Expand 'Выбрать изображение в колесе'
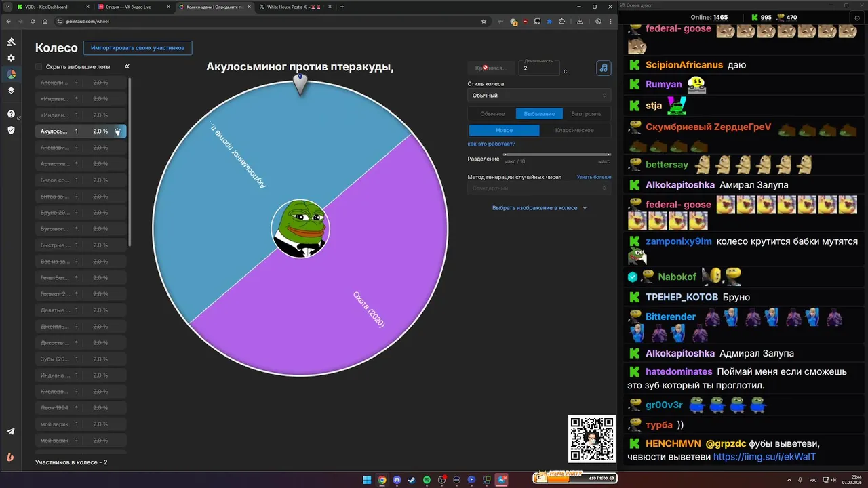The height and width of the screenshot is (488, 868). [x=539, y=208]
